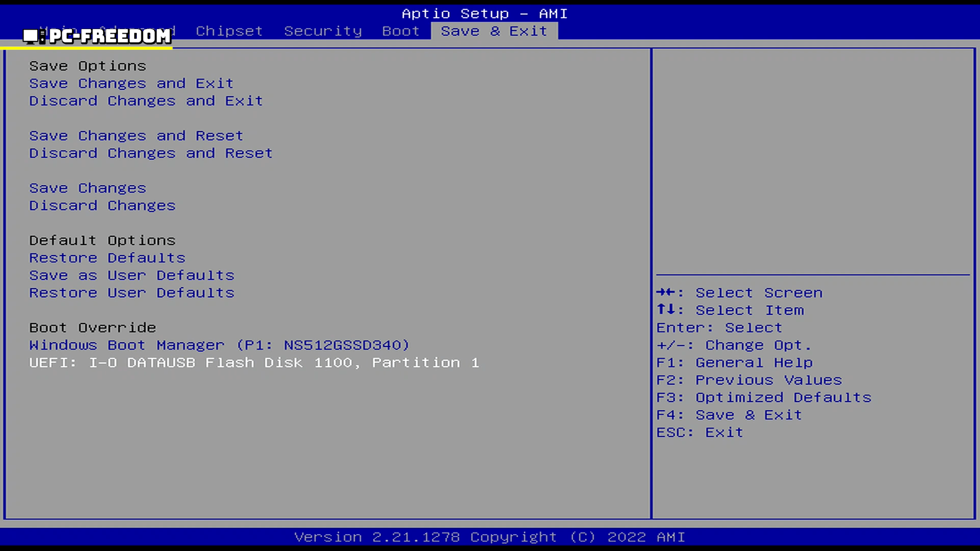Image resolution: width=980 pixels, height=551 pixels.
Task: Click the F3 Optimized Defaults hint
Action: click(x=764, y=397)
